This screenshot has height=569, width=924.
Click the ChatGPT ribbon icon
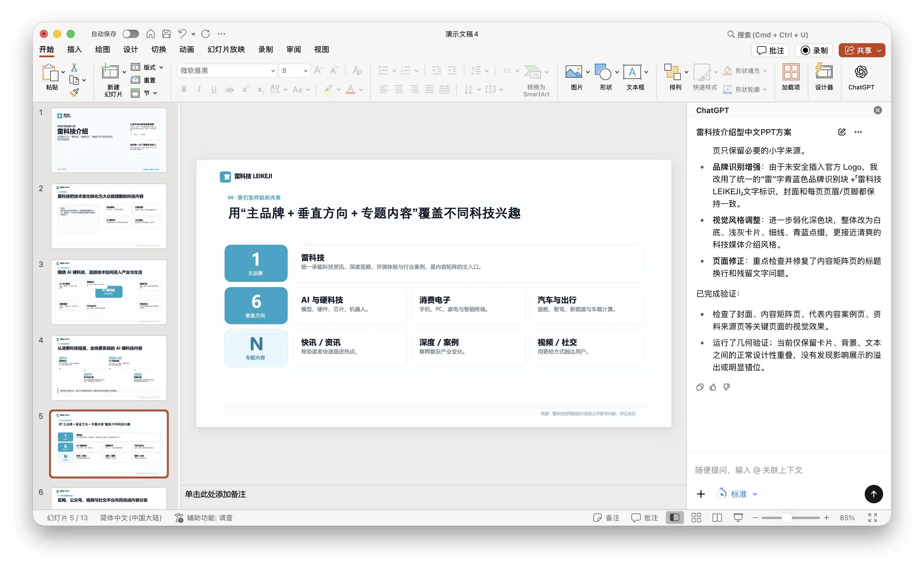pos(861,72)
